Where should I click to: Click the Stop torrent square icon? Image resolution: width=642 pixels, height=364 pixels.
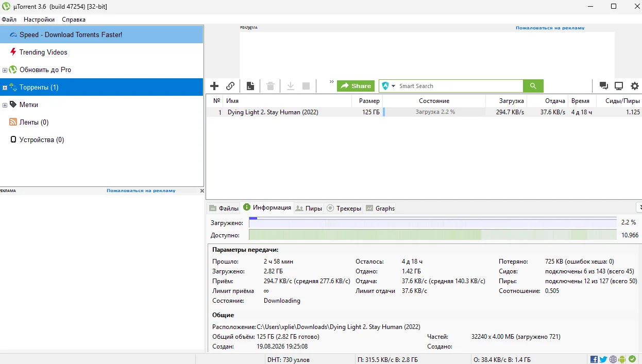tap(306, 86)
